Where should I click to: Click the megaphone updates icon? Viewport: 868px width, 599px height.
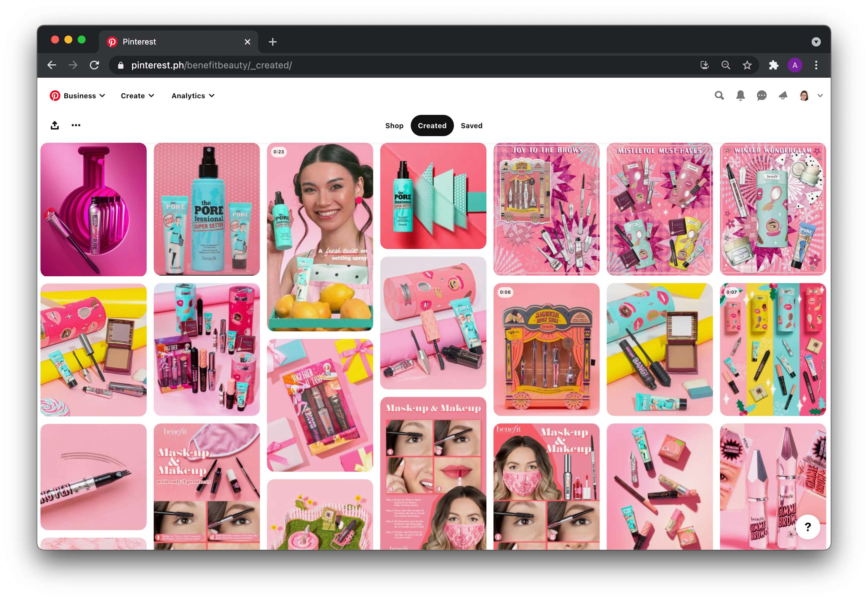pyautogui.click(x=783, y=96)
